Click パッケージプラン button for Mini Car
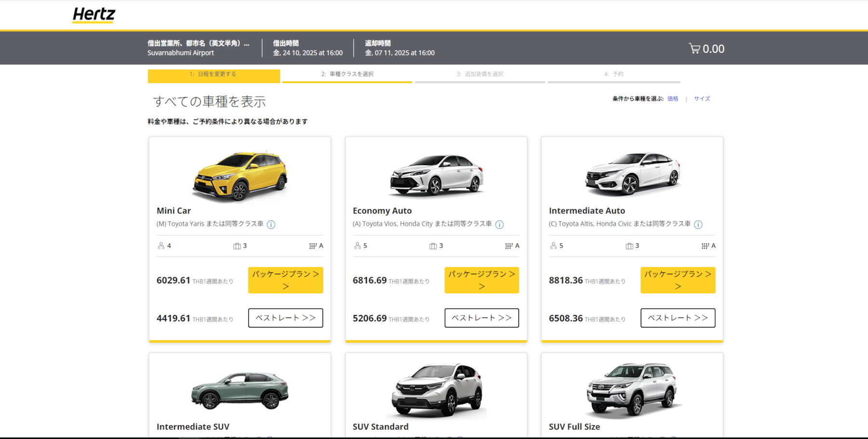 click(285, 280)
